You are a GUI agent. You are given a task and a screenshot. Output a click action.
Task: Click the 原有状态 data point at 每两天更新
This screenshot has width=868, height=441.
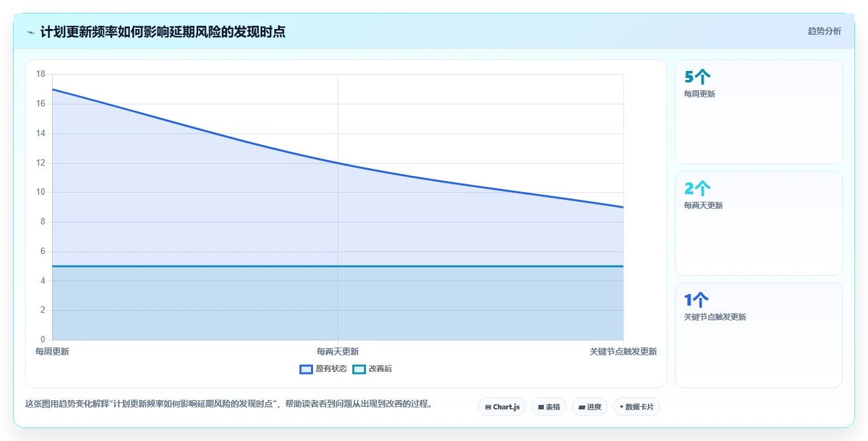coord(338,163)
